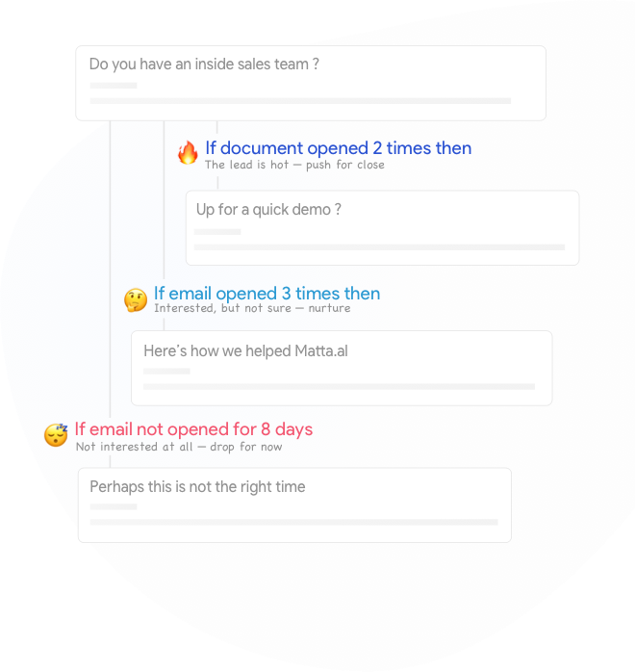Click the 'Perhaps this is not the right time' subject
635x672 pixels.
tap(197, 487)
